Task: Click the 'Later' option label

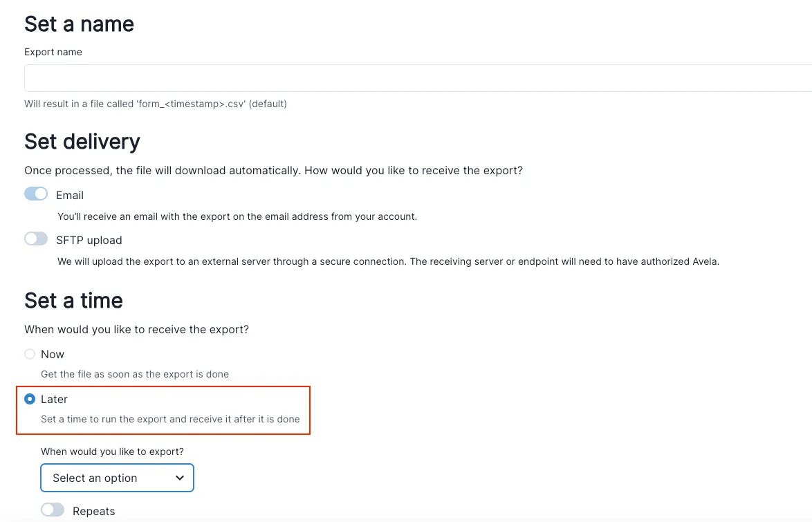Action: click(x=55, y=399)
